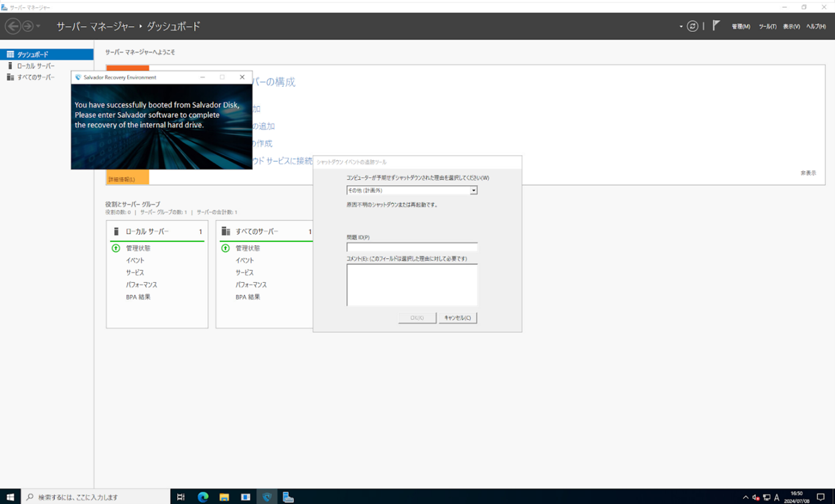Screen dimensions: 835x504
Task: Toggle the IME input mode A indicator
Action: [x=777, y=497]
